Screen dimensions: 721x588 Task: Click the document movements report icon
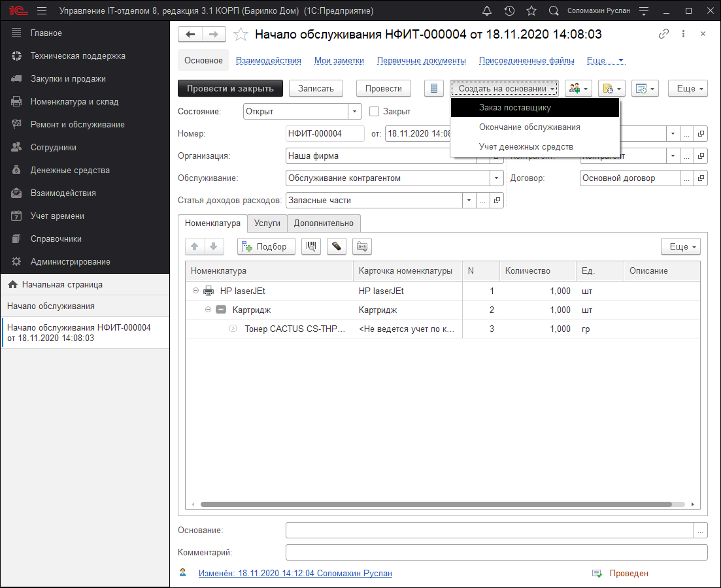pyautogui.click(x=434, y=88)
